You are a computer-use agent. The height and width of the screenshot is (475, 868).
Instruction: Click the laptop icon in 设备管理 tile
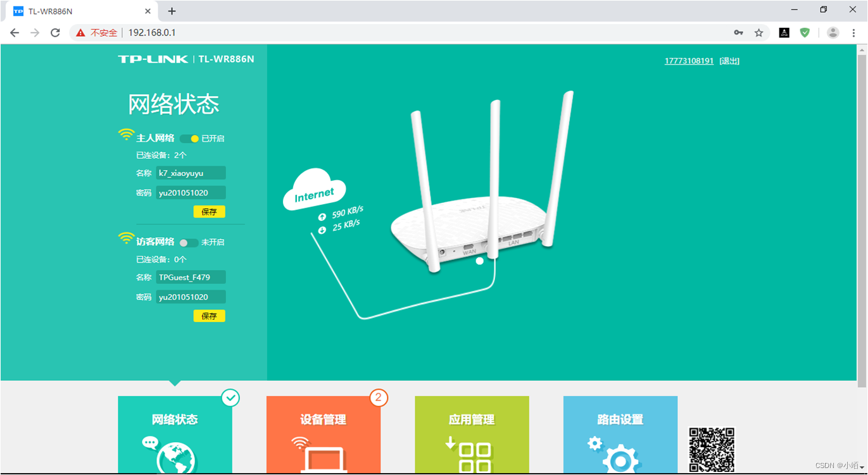click(324, 460)
